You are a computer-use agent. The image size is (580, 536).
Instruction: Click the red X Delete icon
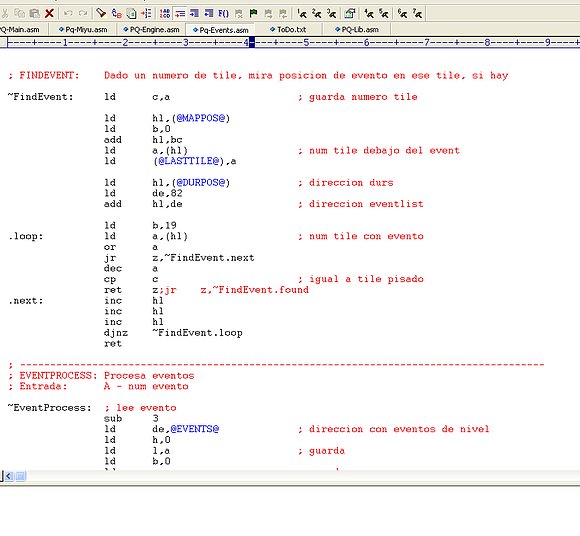[x=49, y=14]
